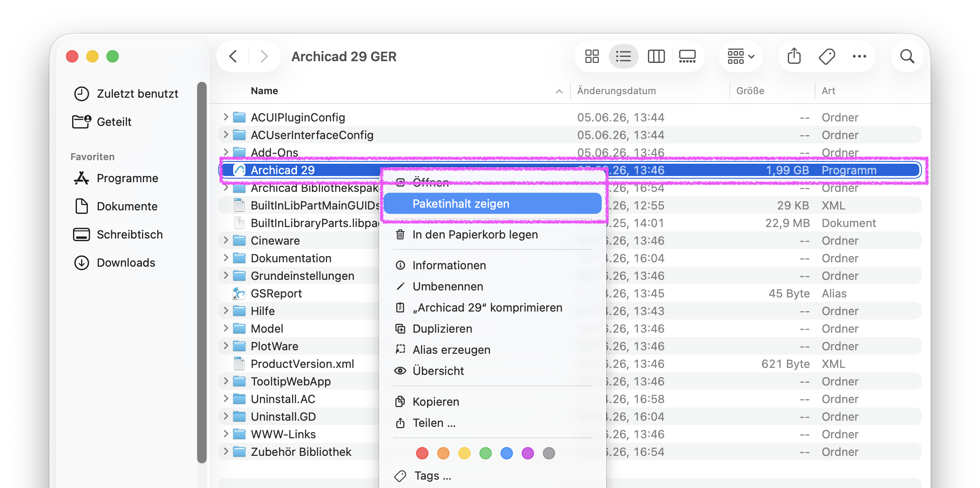980x488 pixels.
Task: Apply the blue tag color
Action: point(507,453)
